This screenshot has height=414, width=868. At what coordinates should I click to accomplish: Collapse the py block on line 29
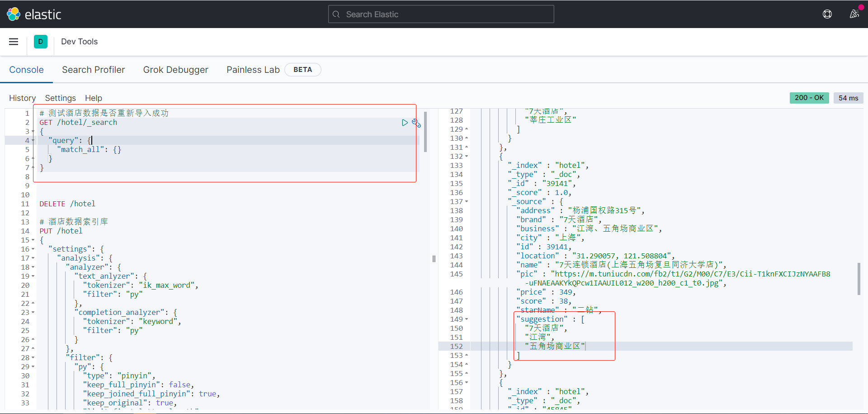point(33,367)
